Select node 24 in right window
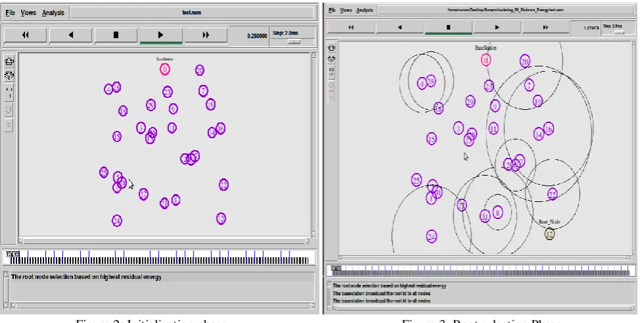This screenshot has width=644, height=323. [x=432, y=236]
